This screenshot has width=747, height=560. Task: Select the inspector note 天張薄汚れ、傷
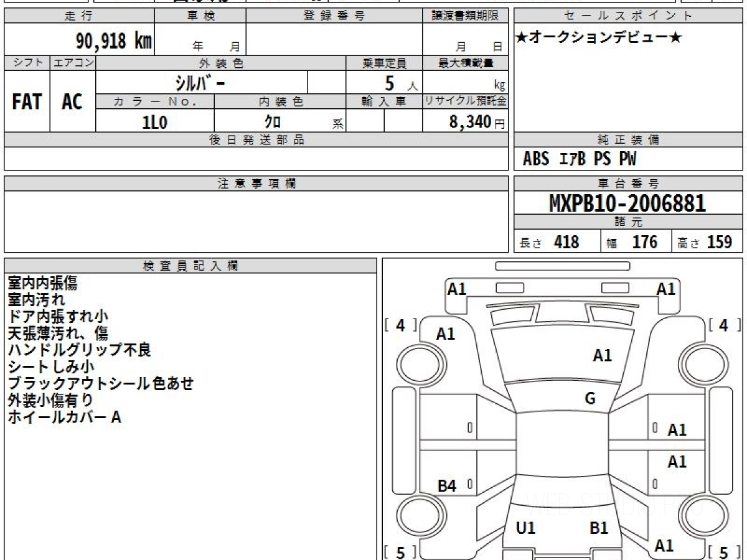58,334
